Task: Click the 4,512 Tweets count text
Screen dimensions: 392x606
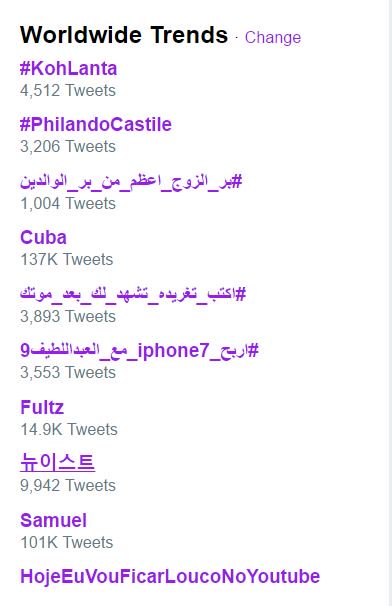Action: coord(68,90)
